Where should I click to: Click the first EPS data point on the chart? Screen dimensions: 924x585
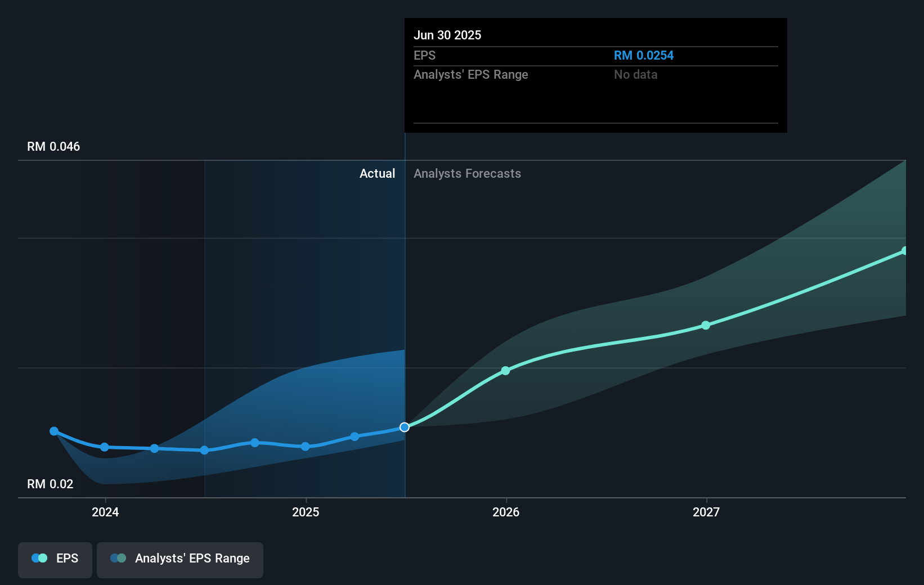[x=54, y=431]
